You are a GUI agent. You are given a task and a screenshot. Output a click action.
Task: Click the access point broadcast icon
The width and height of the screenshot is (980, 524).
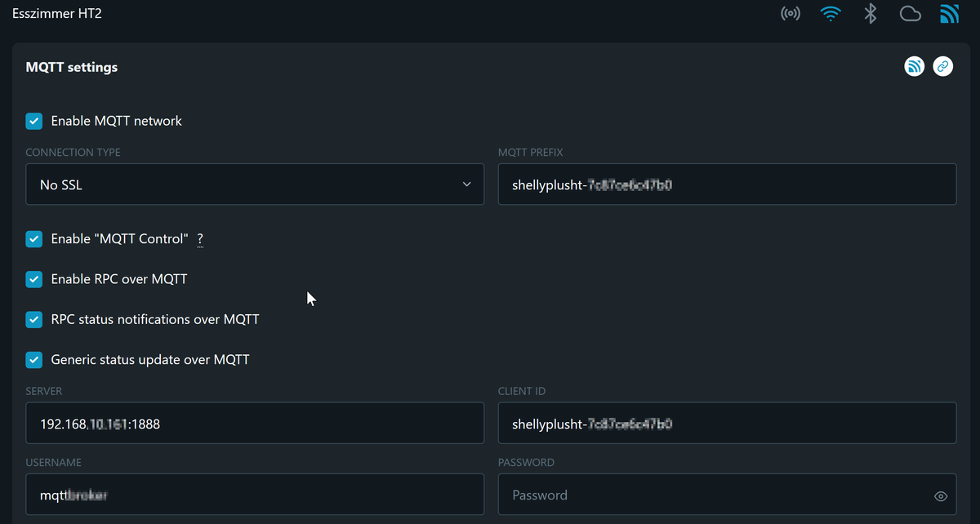tap(790, 14)
